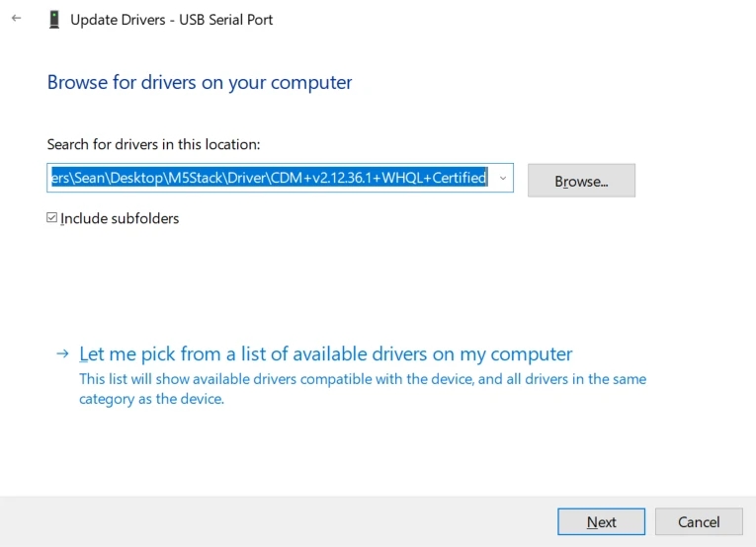This screenshot has height=547, width=756.
Task: Open the Browse folder dialog
Action: (x=581, y=181)
